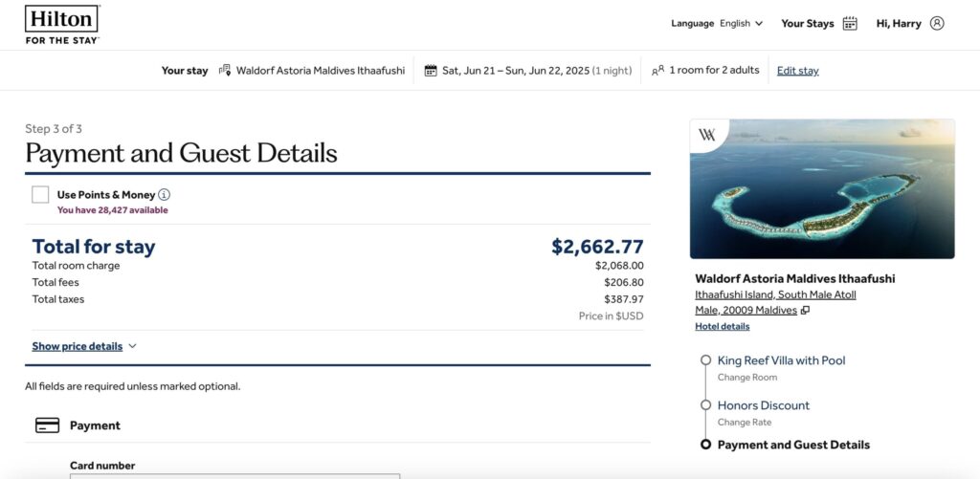Click the chevron beside Show price details

132,346
